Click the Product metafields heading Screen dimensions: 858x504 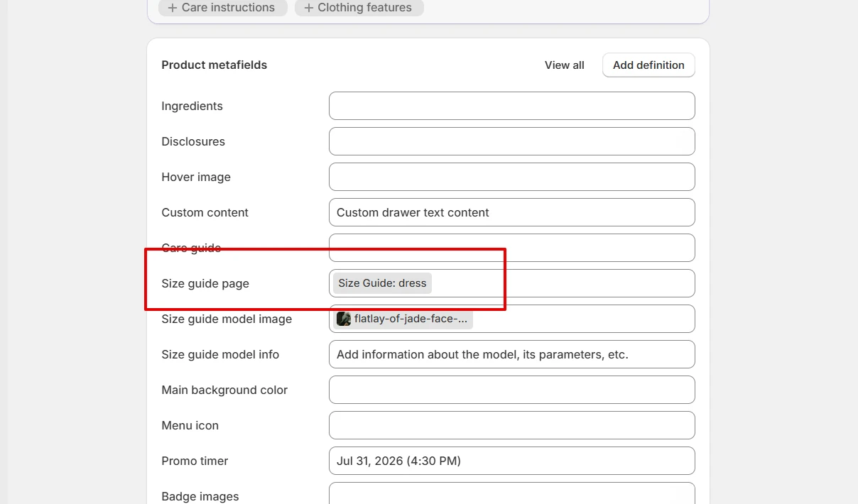pyautogui.click(x=214, y=65)
